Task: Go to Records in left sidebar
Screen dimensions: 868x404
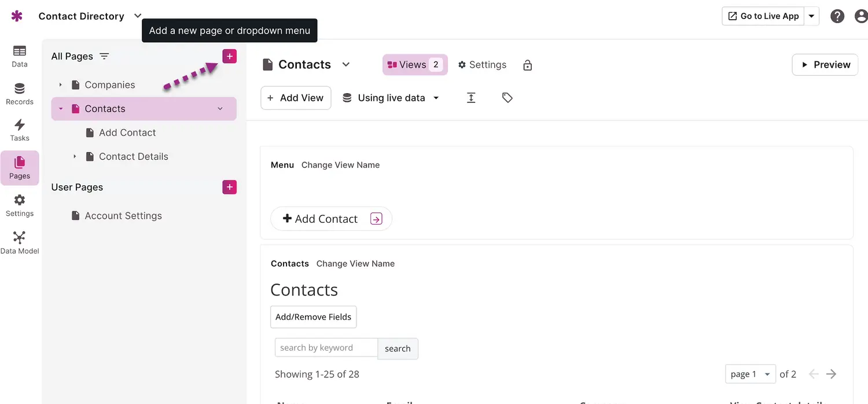Action: coord(20,94)
